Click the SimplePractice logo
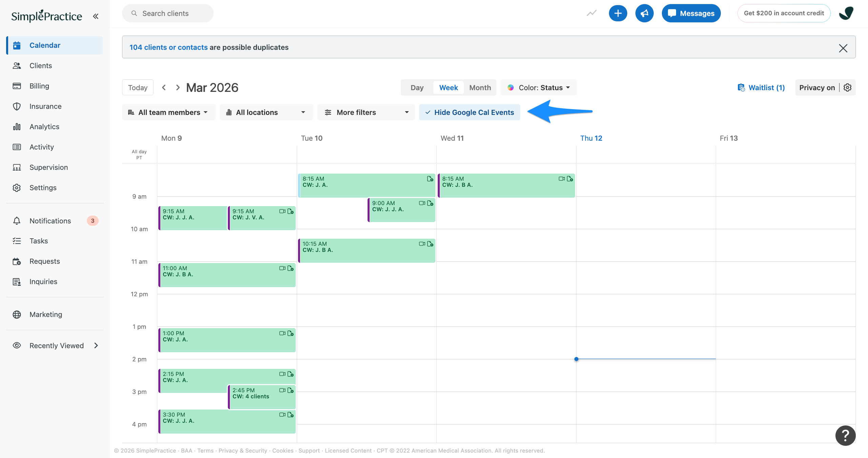The width and height of the screenshot is (868, 458). pyautogui.click(x=46, y=16)
